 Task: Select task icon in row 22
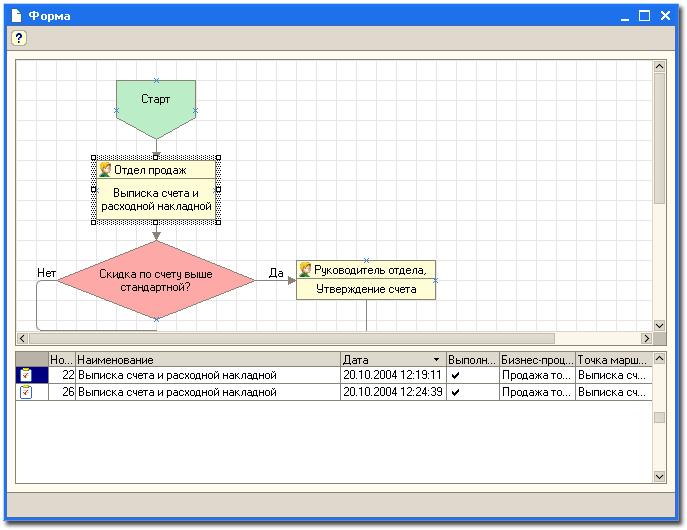pos(26,375)
